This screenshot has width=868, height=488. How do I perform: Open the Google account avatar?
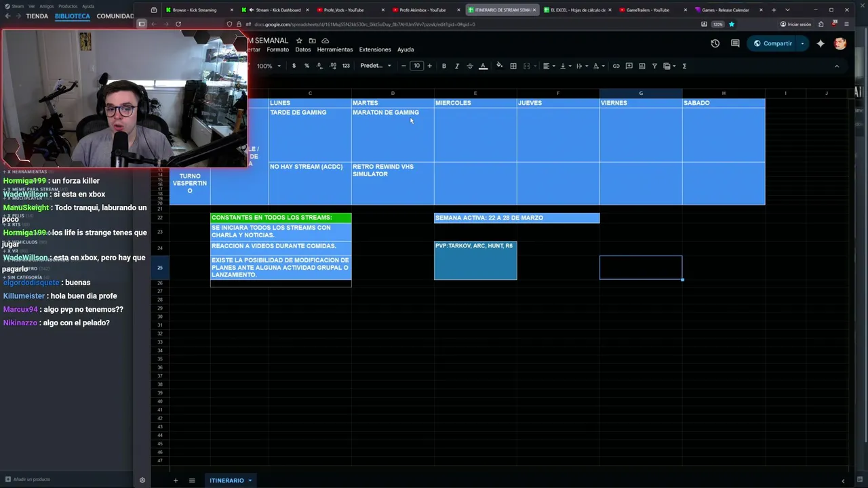[x=840, y=43]
